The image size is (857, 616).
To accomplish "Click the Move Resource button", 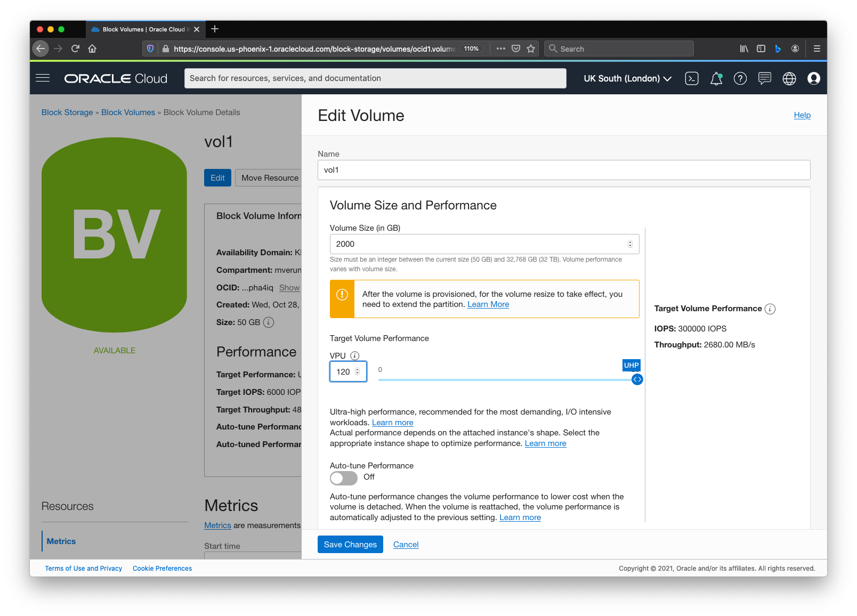I will pos(269,178).
